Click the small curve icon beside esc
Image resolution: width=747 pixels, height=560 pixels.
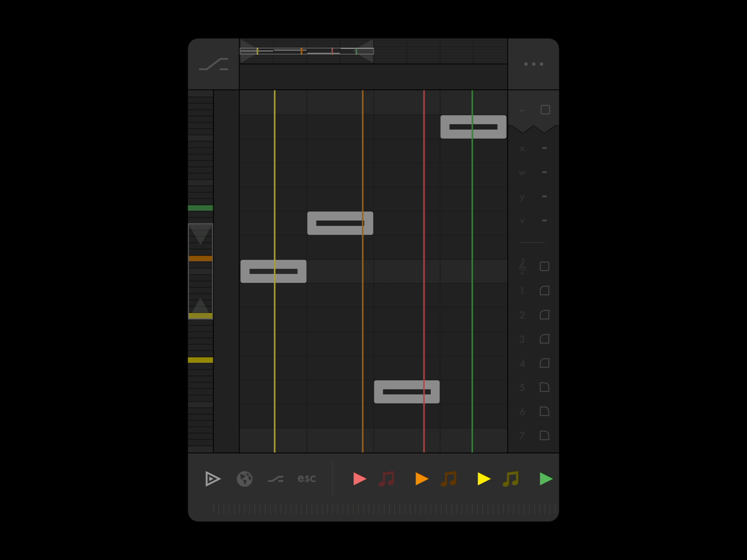tap(276, 479)
